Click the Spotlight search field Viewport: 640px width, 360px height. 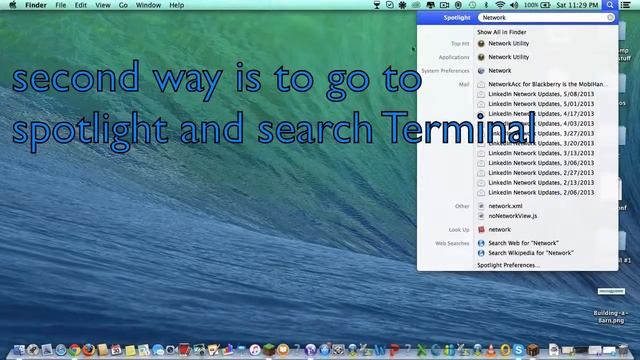click(546, 18)
